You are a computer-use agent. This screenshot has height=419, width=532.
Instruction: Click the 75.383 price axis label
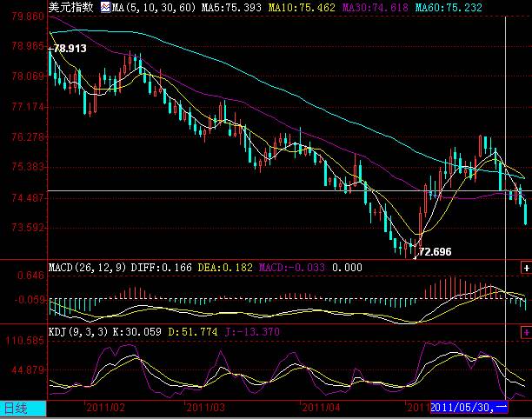coord(28,167)
